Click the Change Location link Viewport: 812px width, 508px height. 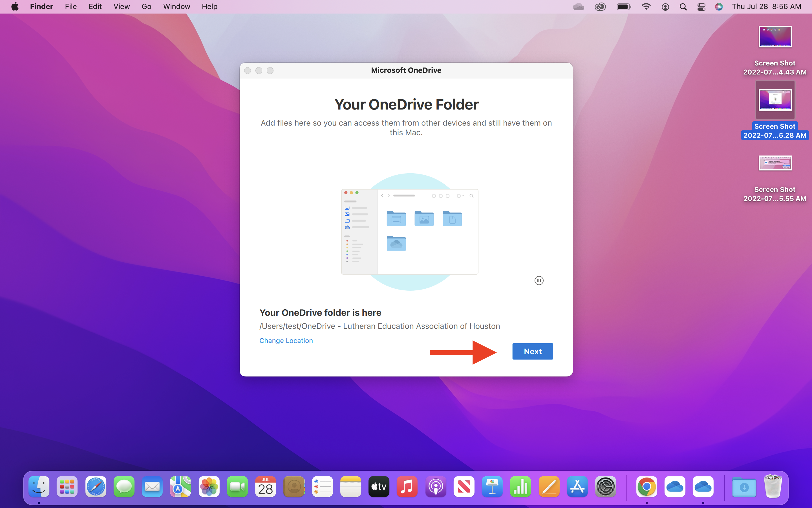(x=286, y=340)
